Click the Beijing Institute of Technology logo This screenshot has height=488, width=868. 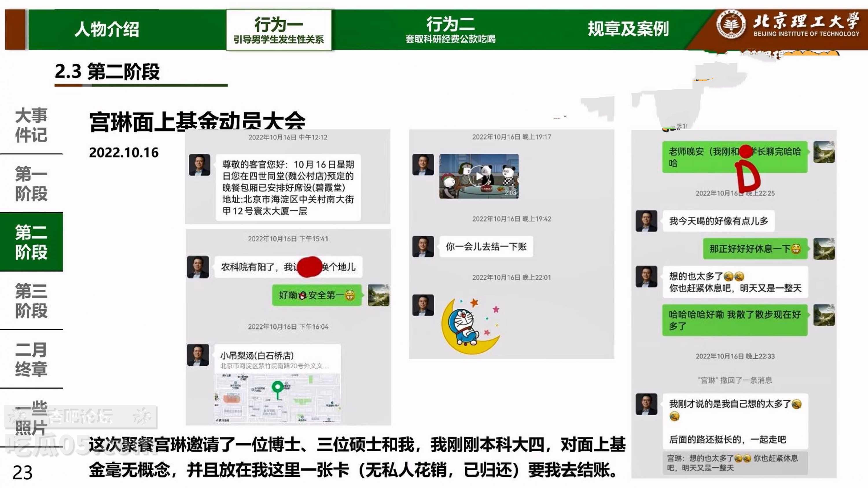(731, 24)
